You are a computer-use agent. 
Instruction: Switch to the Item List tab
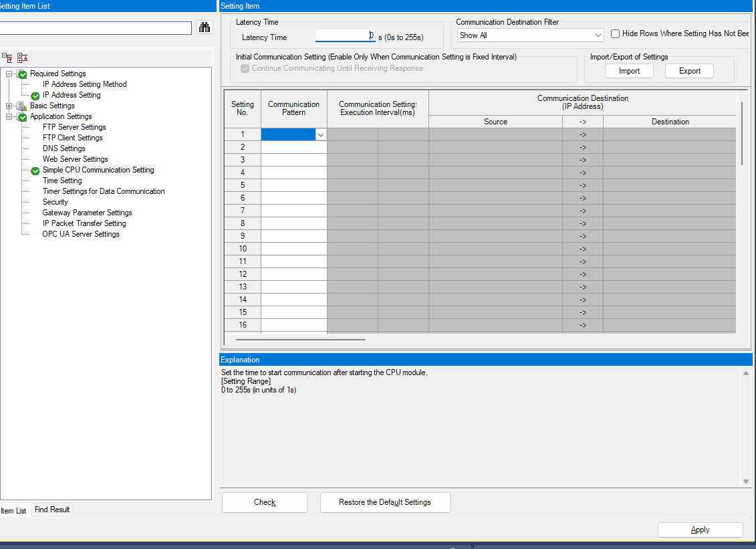(x=13, y=510)
